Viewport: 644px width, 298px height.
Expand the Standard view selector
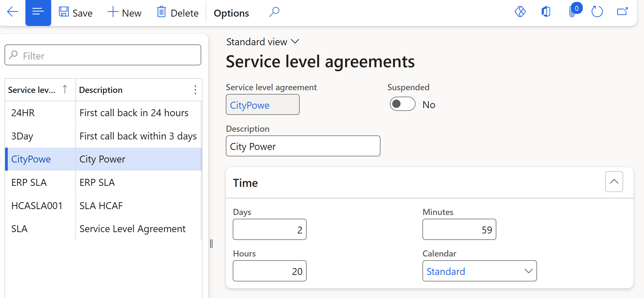coord(263,42)
